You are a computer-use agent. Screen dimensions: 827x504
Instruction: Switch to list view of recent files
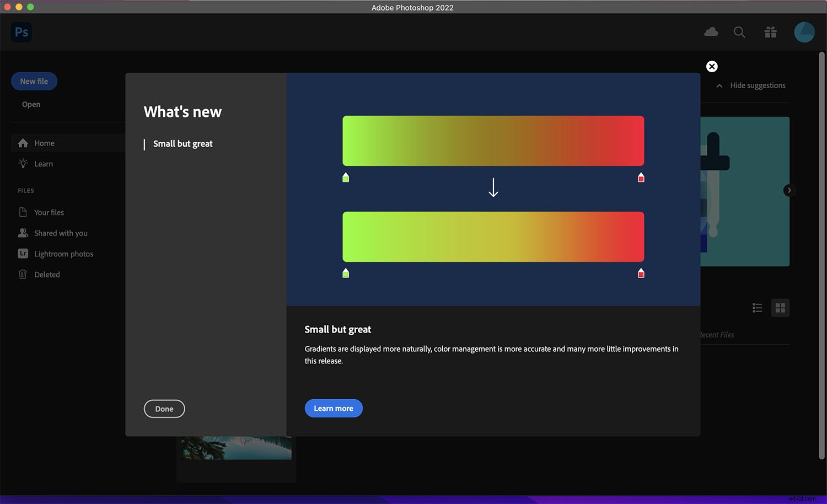point(757,308)
